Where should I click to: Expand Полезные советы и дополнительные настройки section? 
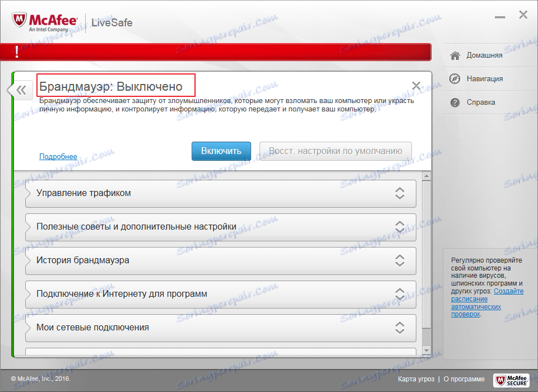[x=221, y=227]
